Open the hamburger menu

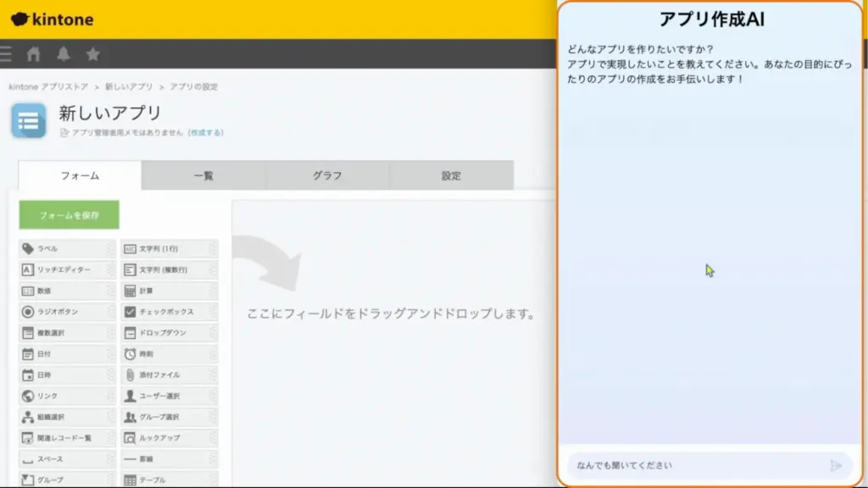click(x=7, y=53)
